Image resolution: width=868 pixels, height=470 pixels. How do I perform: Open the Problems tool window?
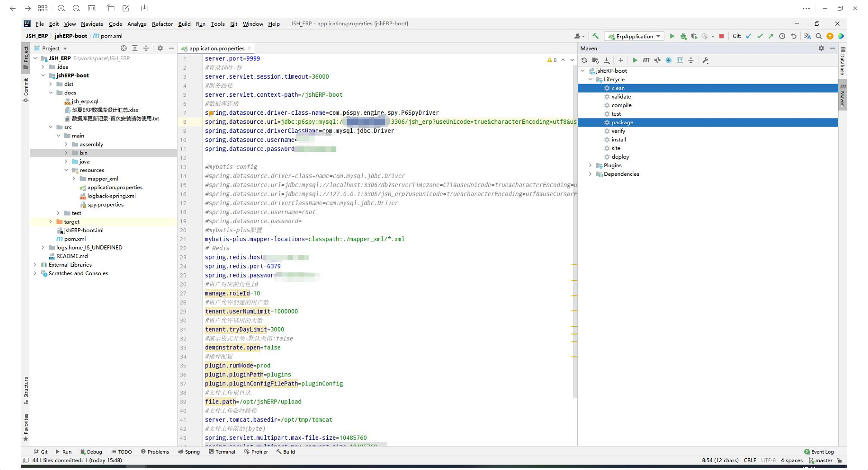coord(155,451)
